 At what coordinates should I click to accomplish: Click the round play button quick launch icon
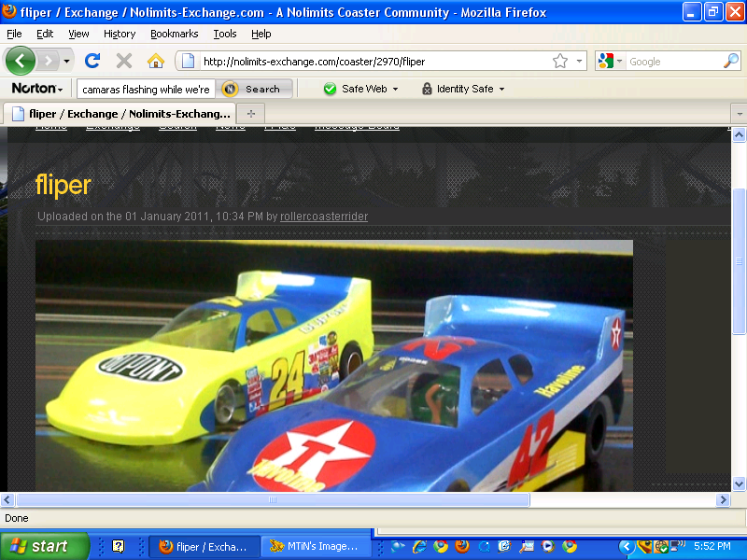(x=548, y=546)
